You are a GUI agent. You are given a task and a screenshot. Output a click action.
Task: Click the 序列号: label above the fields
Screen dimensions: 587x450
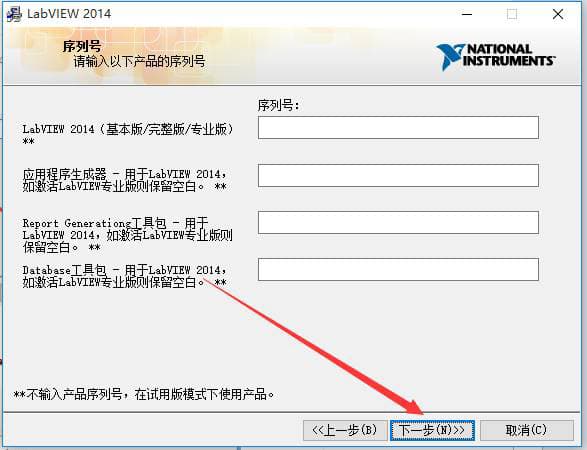click(x=279, y=105)
